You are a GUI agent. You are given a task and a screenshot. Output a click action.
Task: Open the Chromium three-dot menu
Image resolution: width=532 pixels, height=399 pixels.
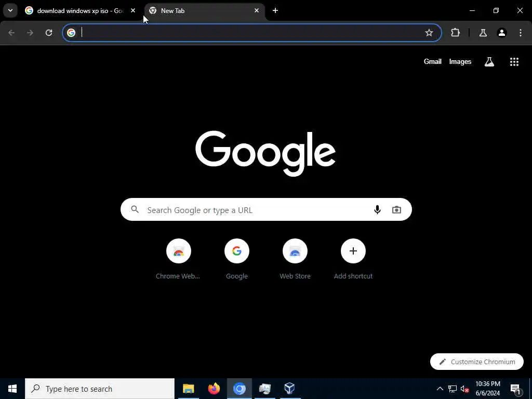pos(520,33)
